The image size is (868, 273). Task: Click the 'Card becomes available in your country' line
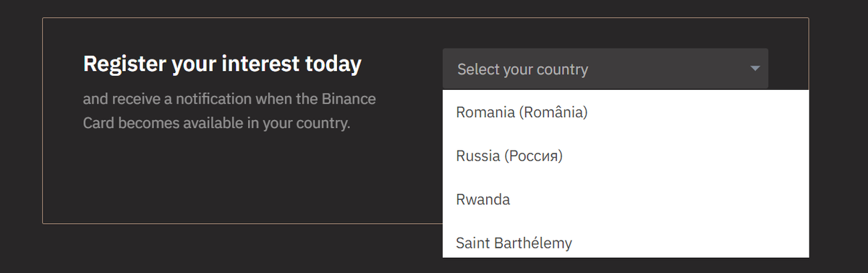pyautogui.click(x=216, y=123)
